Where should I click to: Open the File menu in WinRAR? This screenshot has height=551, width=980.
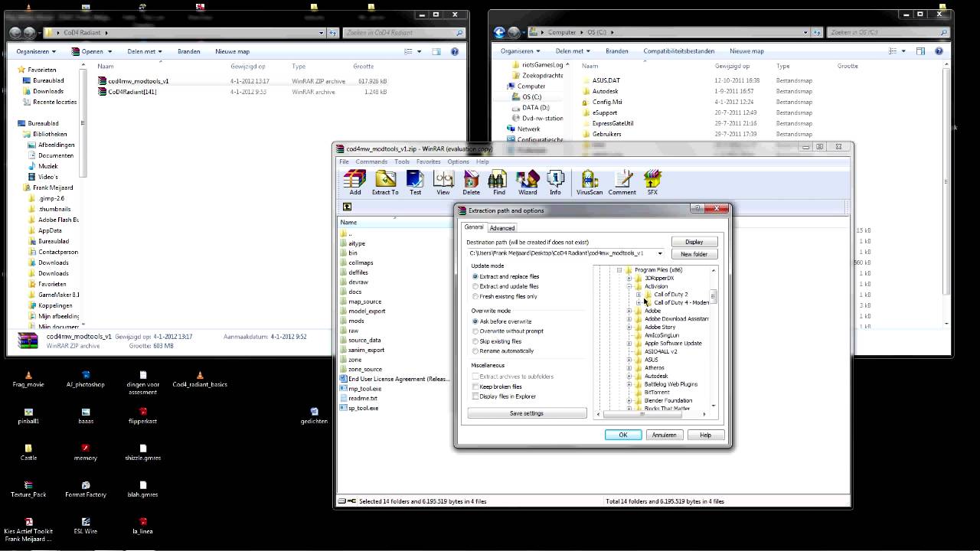345,161
